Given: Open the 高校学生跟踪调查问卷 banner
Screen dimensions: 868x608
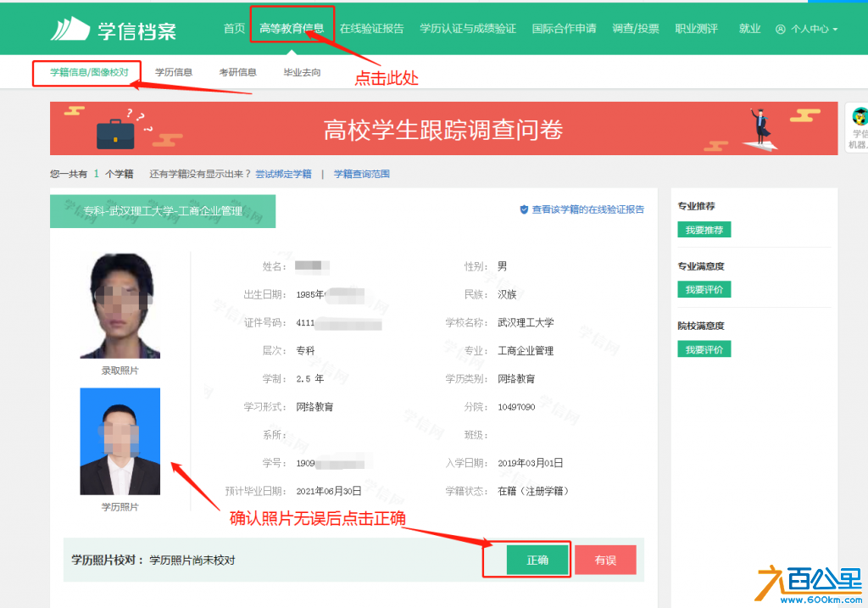Looking at the screenshot, I should click(x=443, y=128).
